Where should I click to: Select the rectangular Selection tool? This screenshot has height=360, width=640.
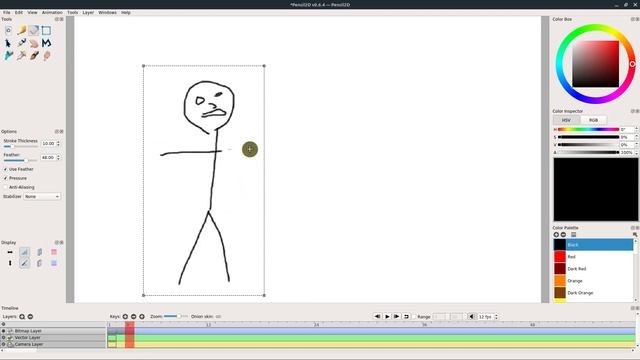tap(46, 30)
